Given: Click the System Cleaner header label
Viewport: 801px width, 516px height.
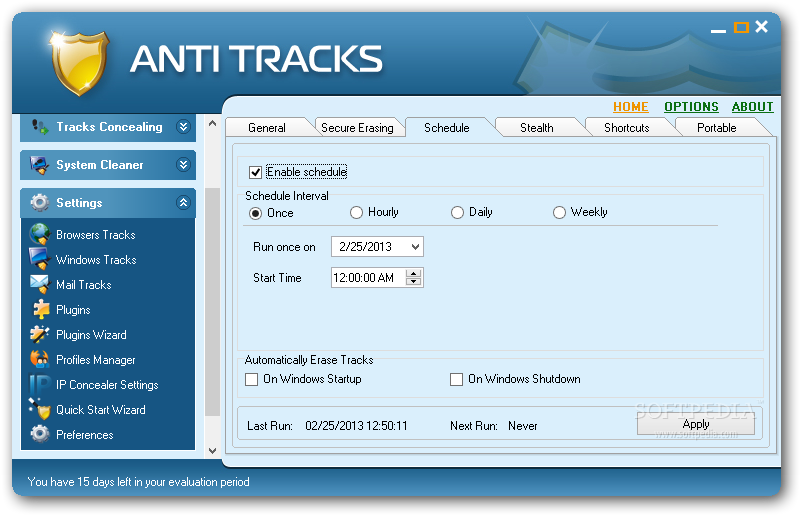Looking at the screenshot, I should point(100,165).
